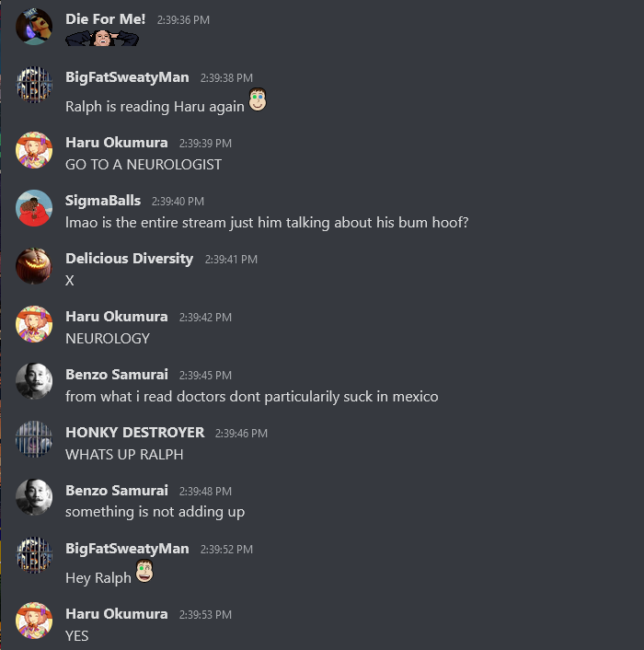Click the Haru Okumura username above "YES"
The width and height of the screenshot is (644, 650).
(x=117, y=614)
